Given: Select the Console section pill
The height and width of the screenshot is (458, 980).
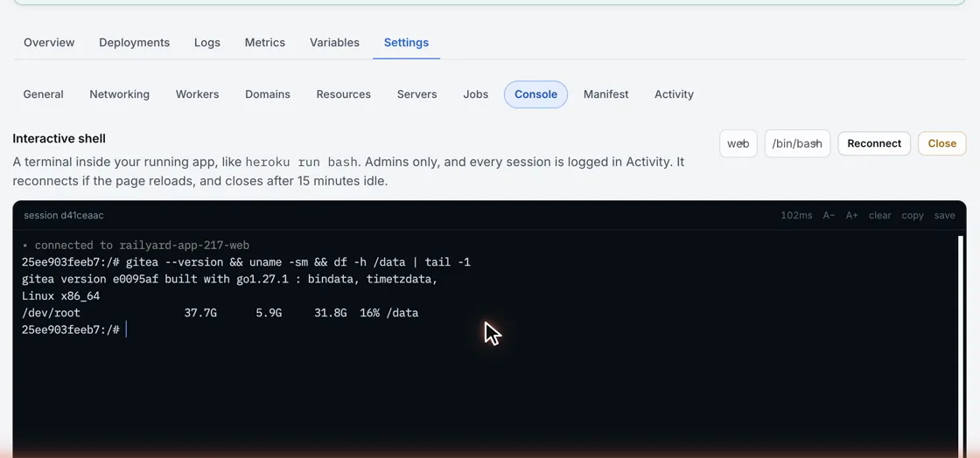Looking at the screenshot, I should click(x=535, y=94).
